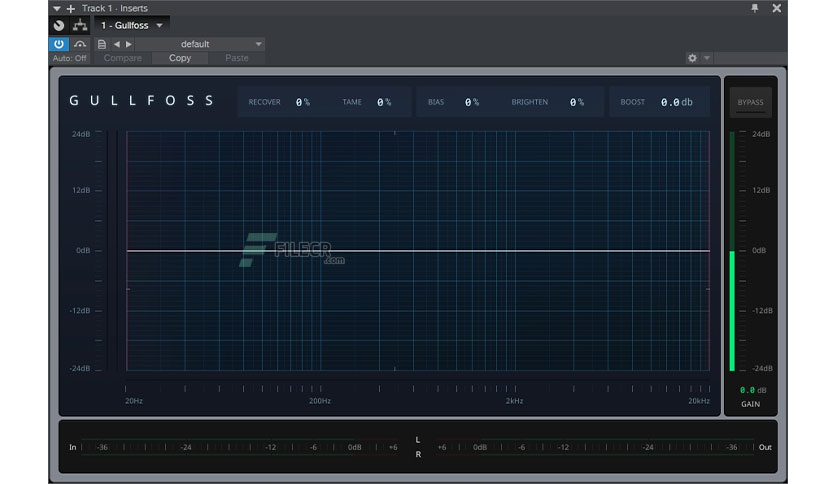Open the preset file icon

(101, 44)
